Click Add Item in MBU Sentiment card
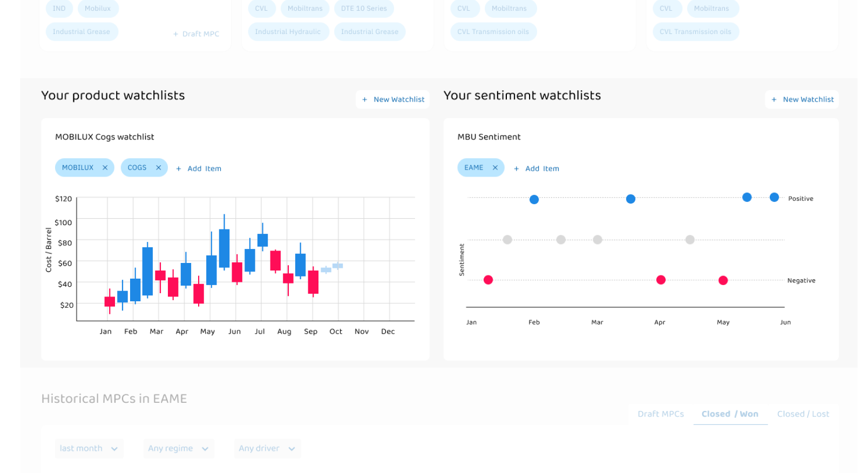This screenshot has height=473, width=868. (537, 169)
